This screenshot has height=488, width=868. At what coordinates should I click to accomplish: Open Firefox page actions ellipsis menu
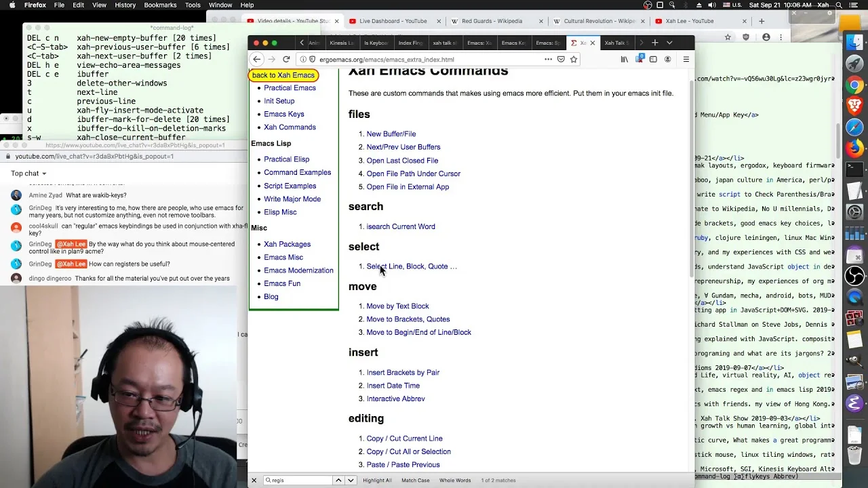[x=548, y=60]
